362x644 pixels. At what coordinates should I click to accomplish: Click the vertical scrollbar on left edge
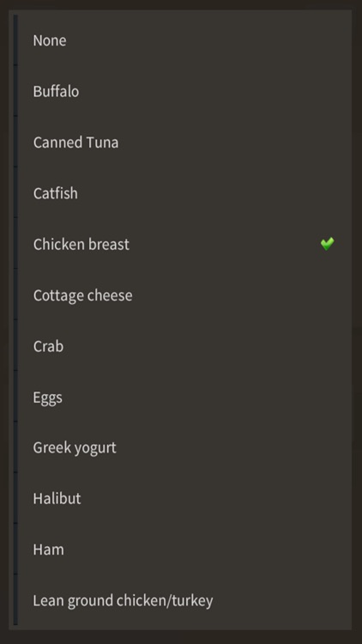click(15, 320)
